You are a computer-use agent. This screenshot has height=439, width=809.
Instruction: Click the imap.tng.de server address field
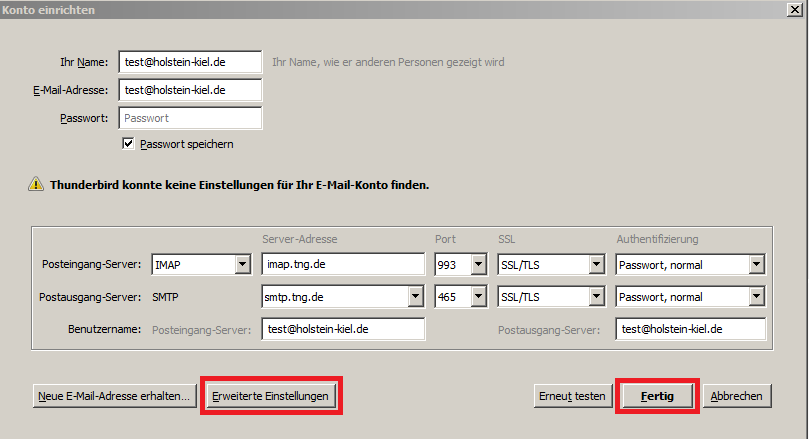click(343, 265)
